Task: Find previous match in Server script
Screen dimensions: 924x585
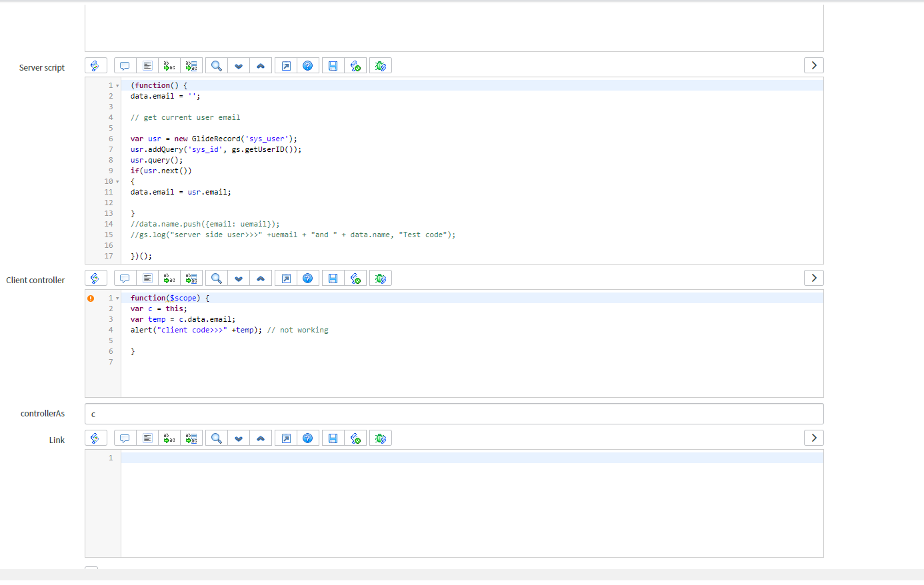Action: tap(261, 66)
